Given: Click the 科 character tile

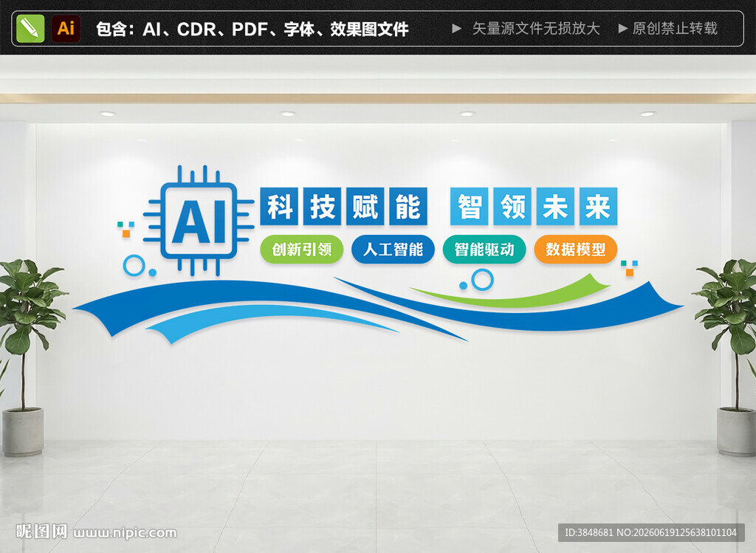Looking at the screenshot, I should click(x=280, y=206).
